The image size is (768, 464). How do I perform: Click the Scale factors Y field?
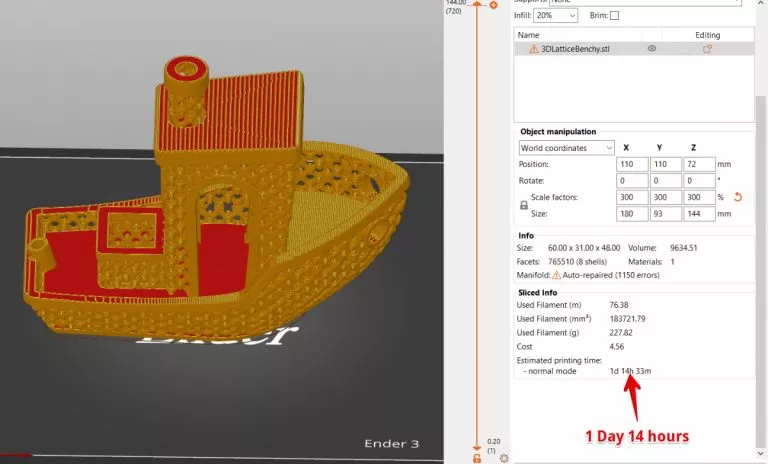tap(666, 197)
